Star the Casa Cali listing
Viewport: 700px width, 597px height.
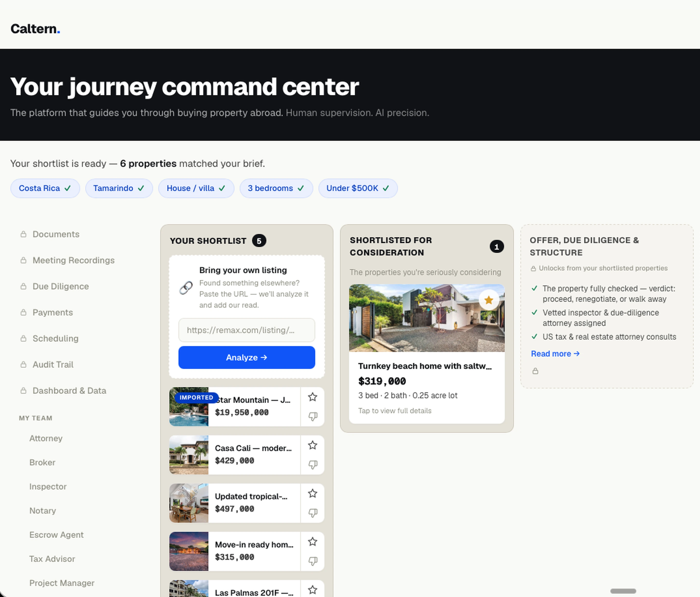[x=313, y=445]
